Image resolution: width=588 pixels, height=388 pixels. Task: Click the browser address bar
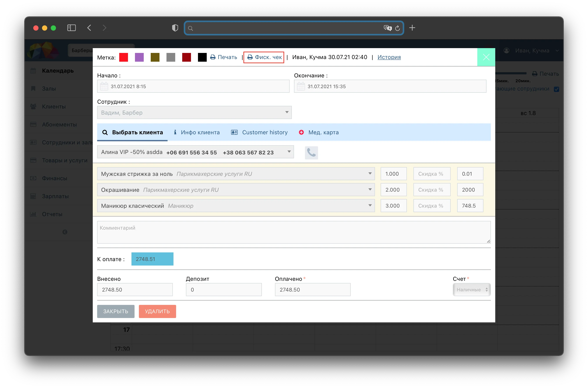pyautogui.click(x=294, y=28)
